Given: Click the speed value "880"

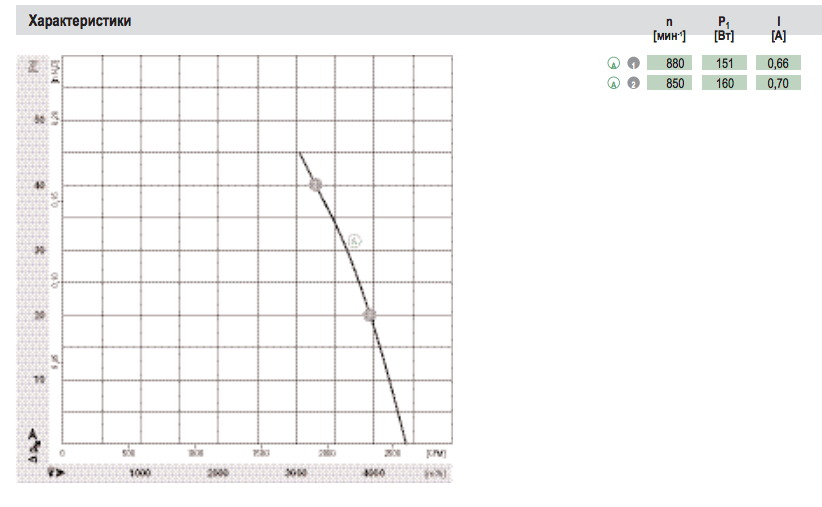Looking at the screenshot, I should tap(669, 63).
